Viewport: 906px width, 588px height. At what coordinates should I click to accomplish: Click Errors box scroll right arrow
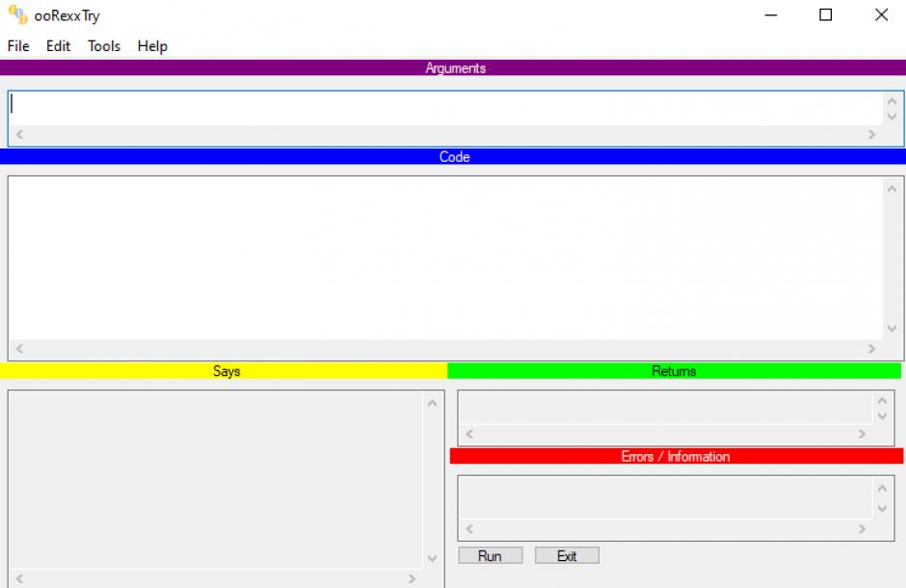[x=862, y=529]
